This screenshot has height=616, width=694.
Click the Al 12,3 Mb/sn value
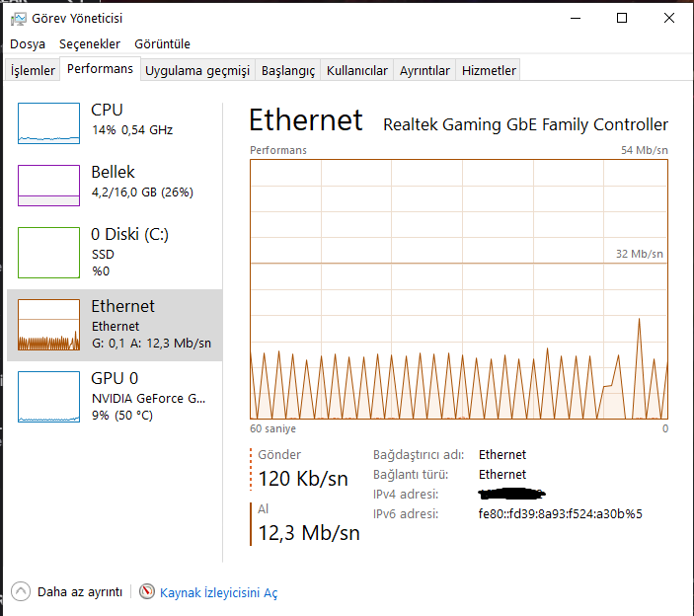pyautogui.click(x=309, y=533)
